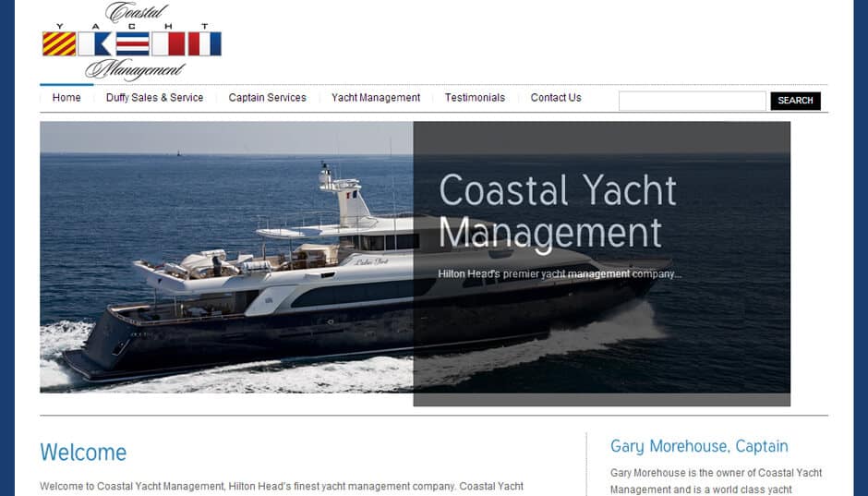The height and width of the screenshot is (496, 868).
Task: Go to Captain Services
Action: tap(268, 98)
